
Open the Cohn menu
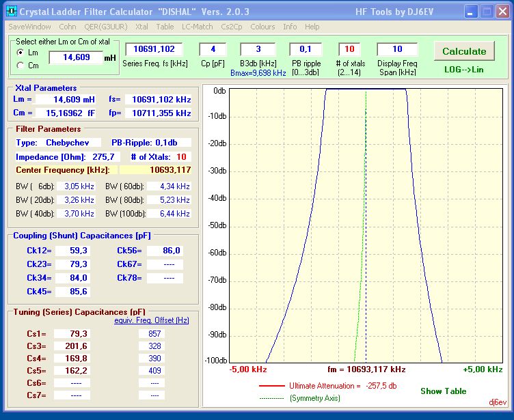click(x=68, y=27)
